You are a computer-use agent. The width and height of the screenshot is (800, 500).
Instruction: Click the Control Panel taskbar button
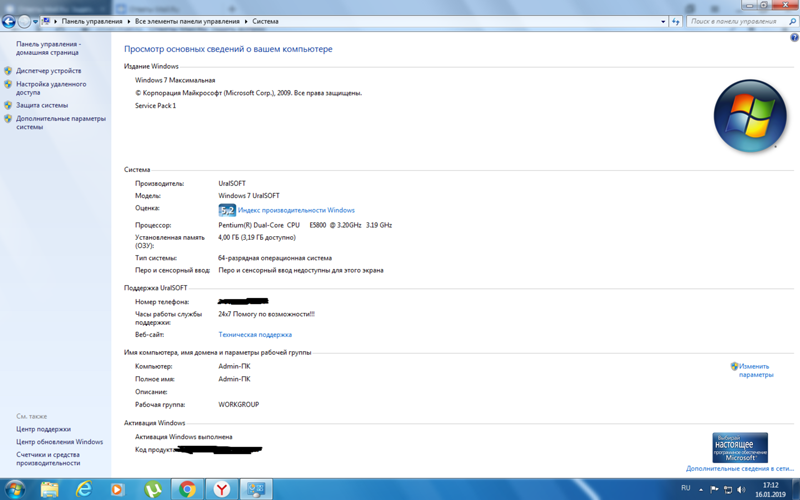point(256,490)
